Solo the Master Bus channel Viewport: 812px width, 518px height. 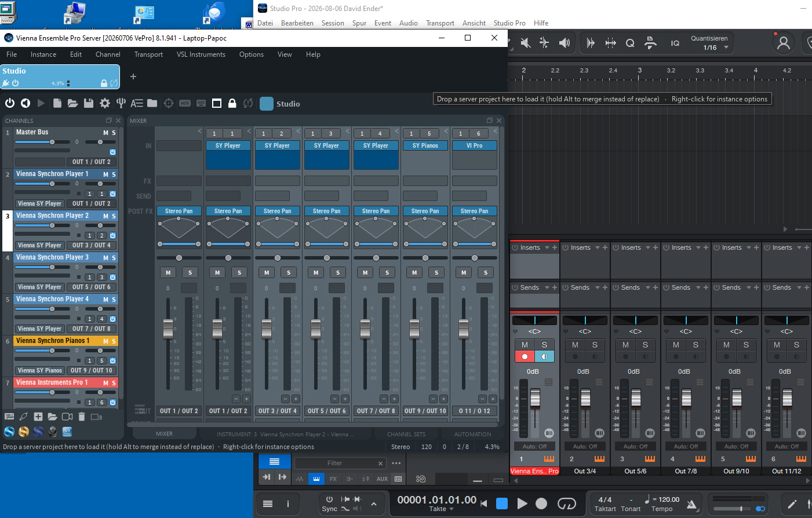[114, 133]
